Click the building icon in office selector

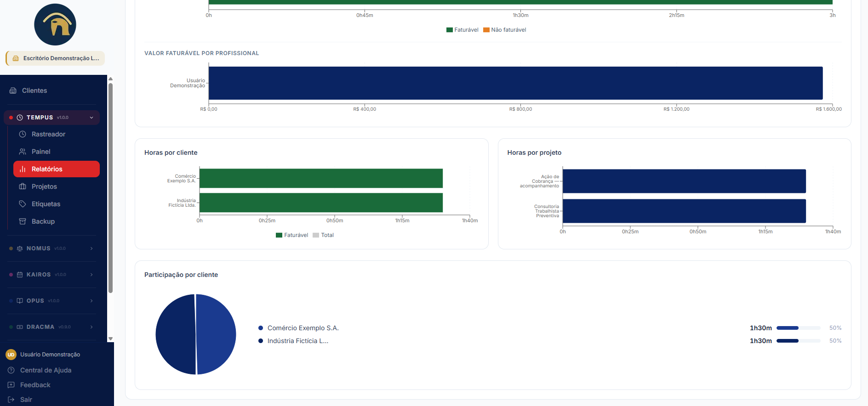pos(16,58)
